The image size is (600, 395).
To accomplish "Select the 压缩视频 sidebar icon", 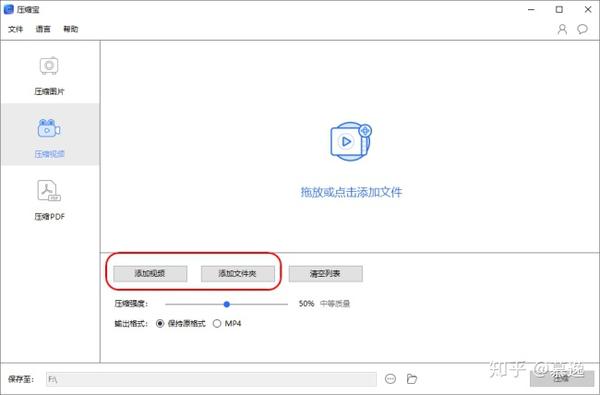I will (x=49, y=128).
